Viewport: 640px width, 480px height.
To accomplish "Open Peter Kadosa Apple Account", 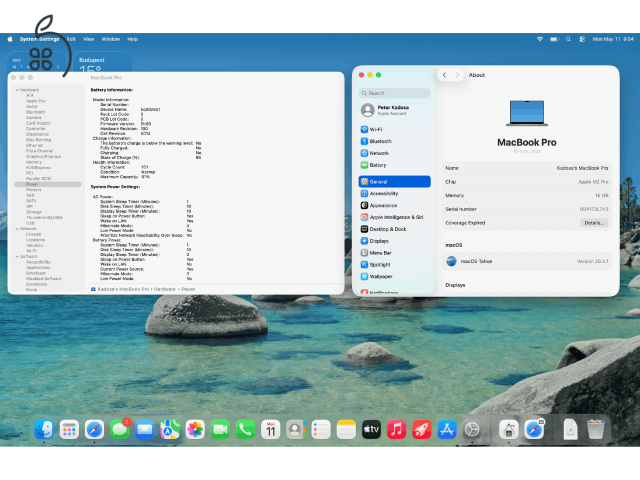I will [394, 110].
